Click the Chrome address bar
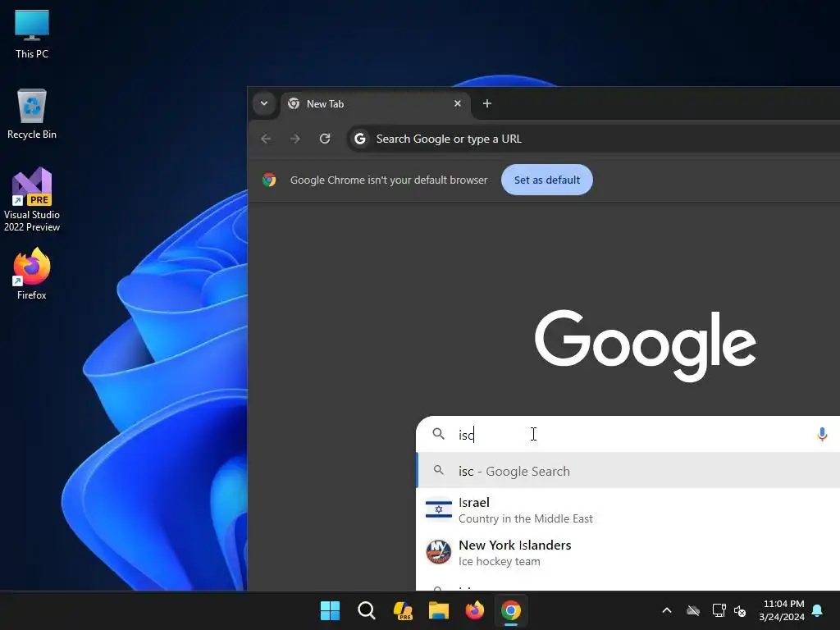The width and height of the screenshot is (840, 630). tap(594, 139)
